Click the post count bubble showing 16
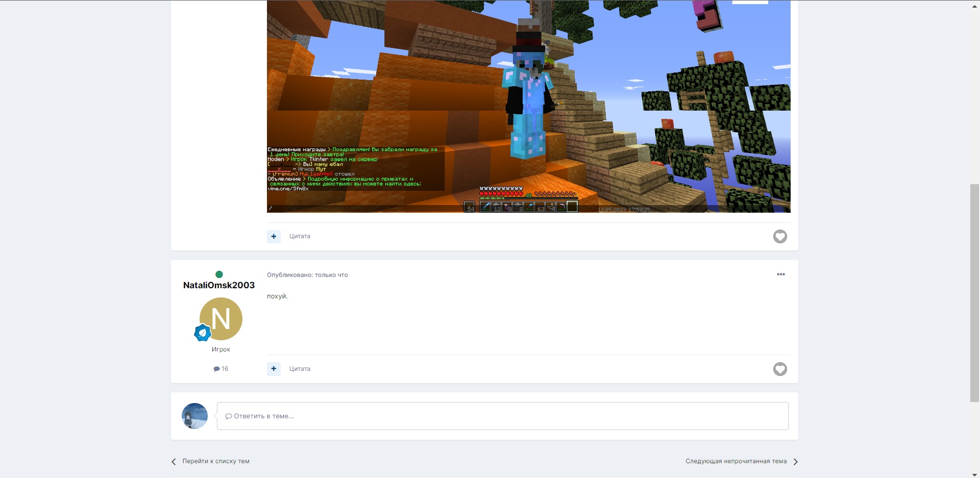Screen dimensions: 980x478 [221, 369]
